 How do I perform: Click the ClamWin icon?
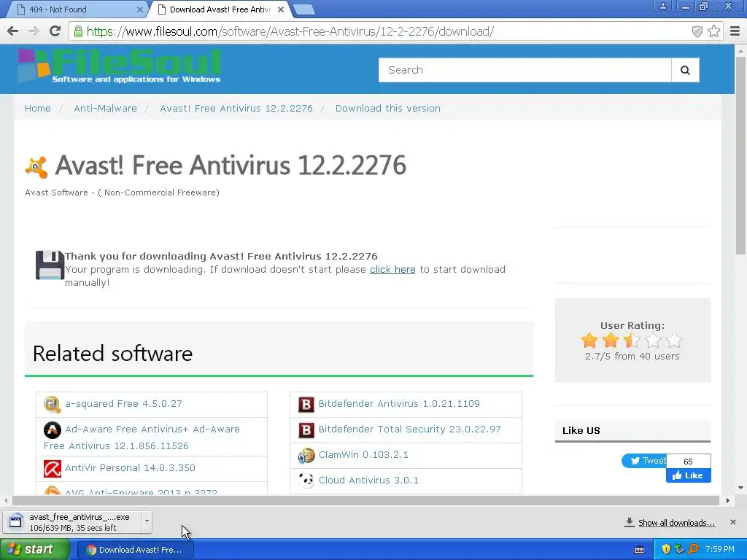click(x=306, y=456)
